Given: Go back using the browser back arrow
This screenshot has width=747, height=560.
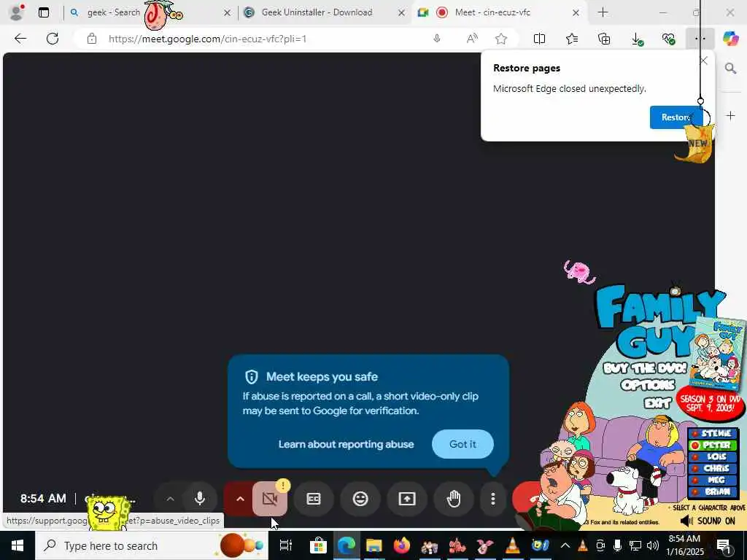Looking at the screenshot, I should pos(20,39).
